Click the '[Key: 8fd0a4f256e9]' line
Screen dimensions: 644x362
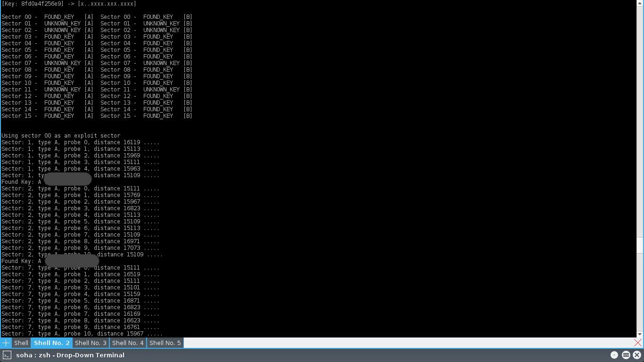(x=69, y=4)
